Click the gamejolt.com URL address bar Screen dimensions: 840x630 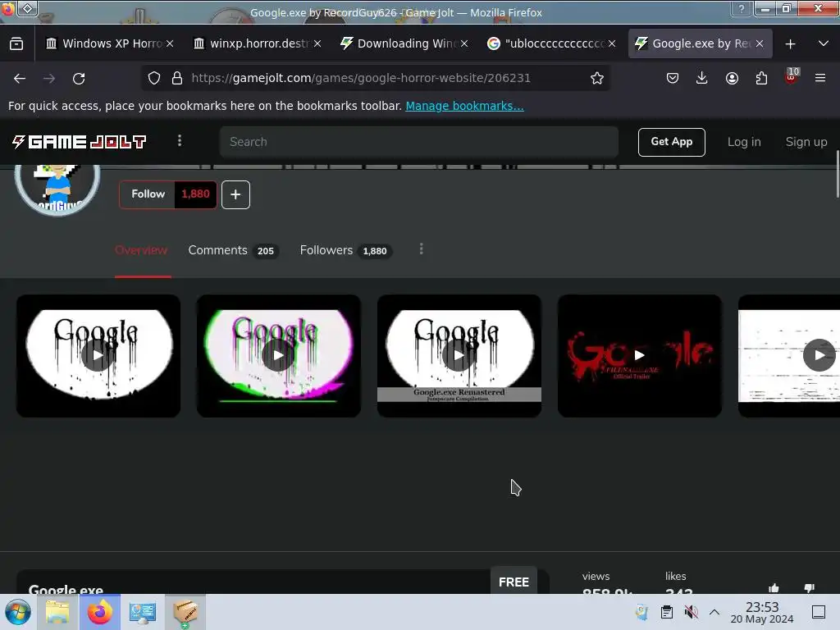(x=375, y=78)
